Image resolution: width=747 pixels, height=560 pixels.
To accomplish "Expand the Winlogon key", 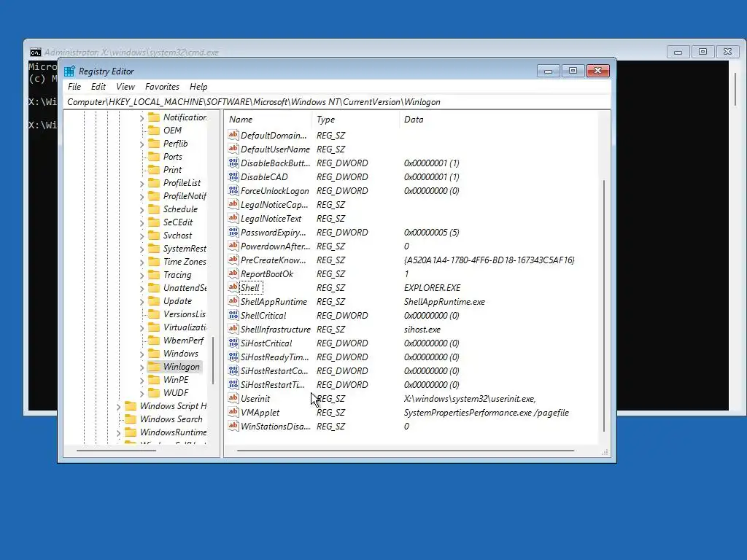I will [142, 367].
